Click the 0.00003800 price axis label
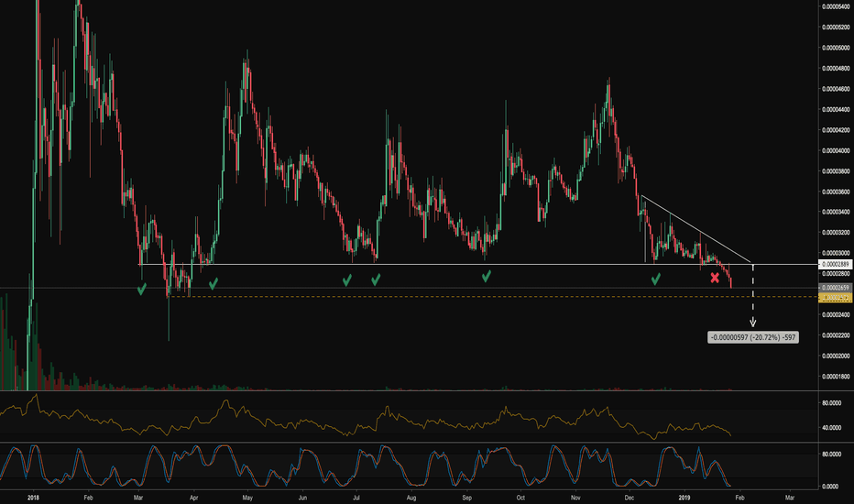 pyautogui.click(x=837, y=171)
